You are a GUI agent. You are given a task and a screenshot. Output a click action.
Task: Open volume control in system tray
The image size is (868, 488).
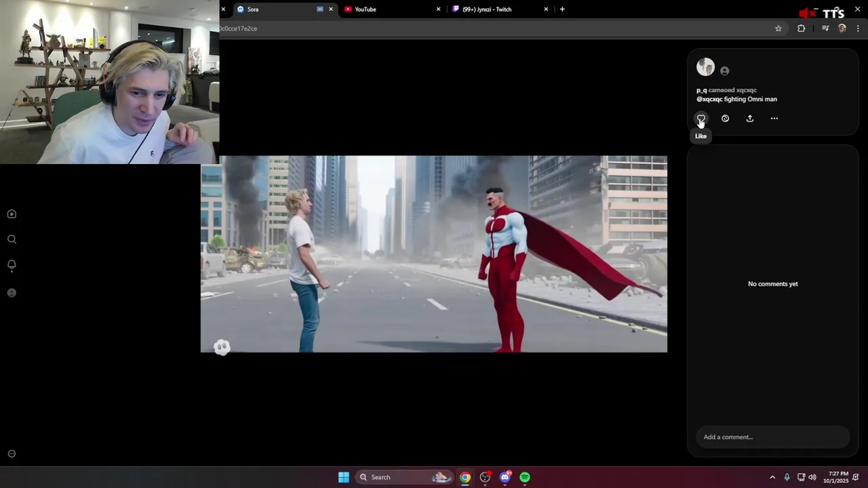click(x=812, y=477)
